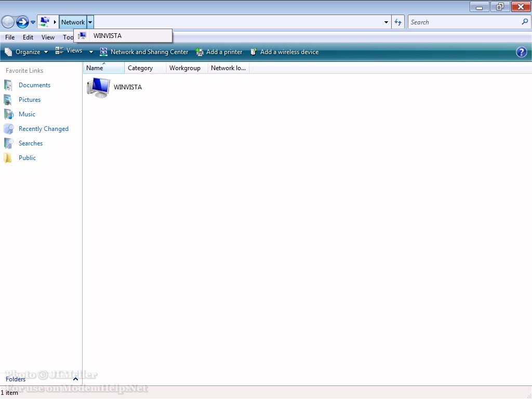The image size is (532, 399).
Task: Click the Documents folder icon
Action: [x=8, y=85]
